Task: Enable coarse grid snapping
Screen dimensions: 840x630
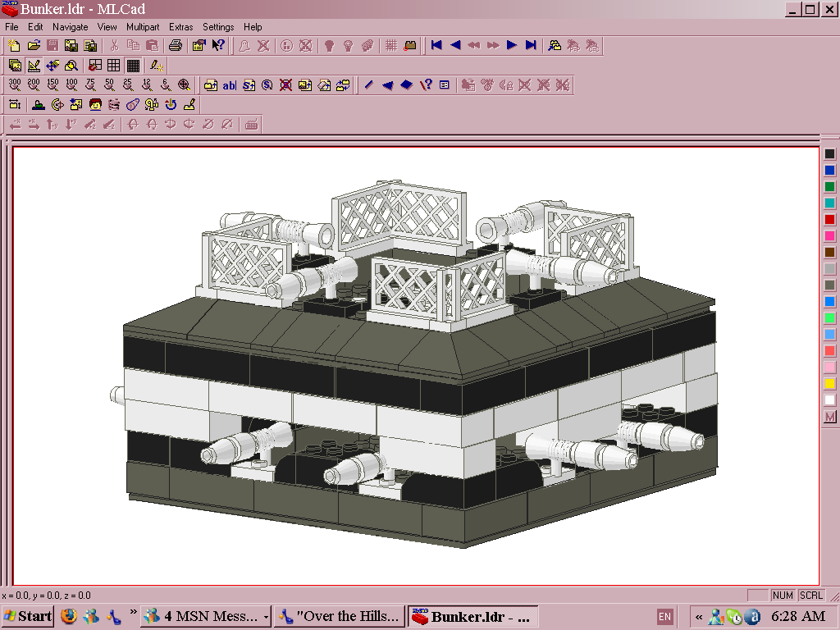Action: click(95, 66)
